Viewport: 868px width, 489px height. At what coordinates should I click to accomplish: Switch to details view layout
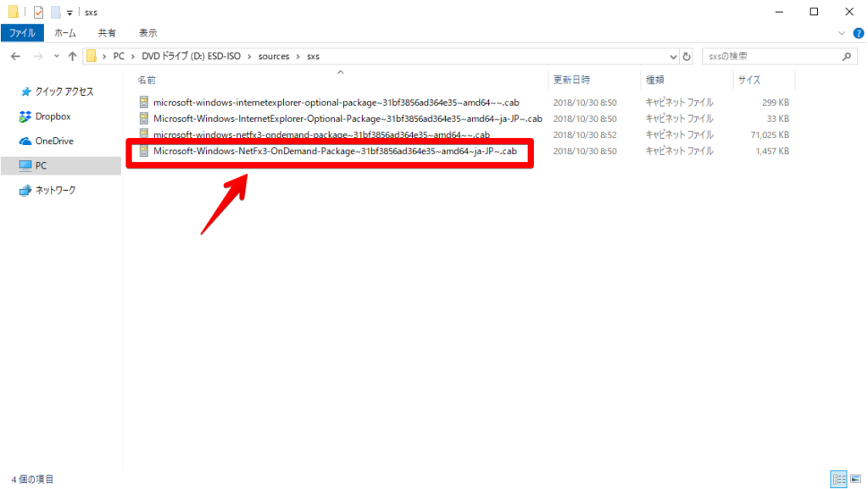point(838,479)
